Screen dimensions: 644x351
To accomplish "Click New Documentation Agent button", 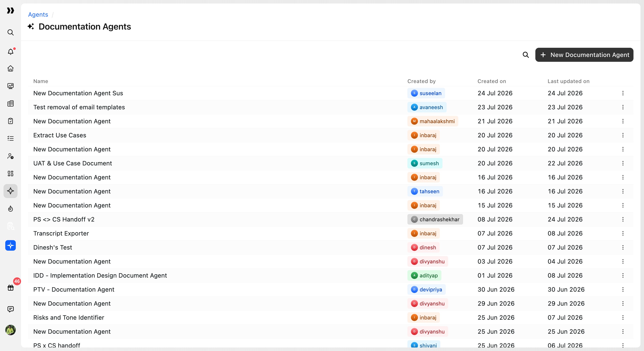I will tap(584, 55).
